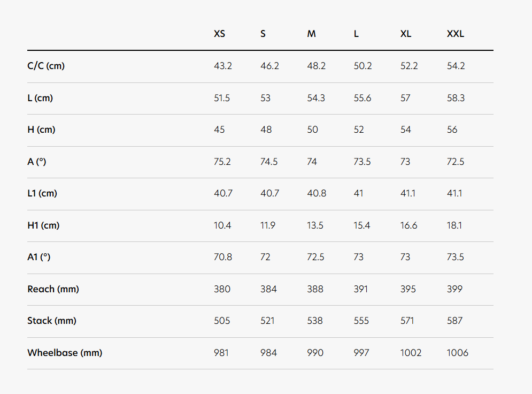Viewport: 532px width, 394px height.
Task: Click the XL size column header
Action: pos(406,34)
